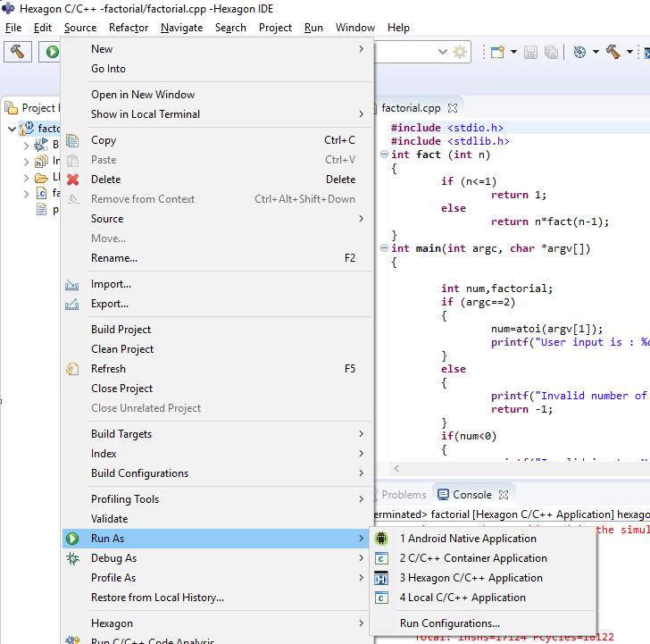Open Show in Local Terminal submenu
This screenshot has height=644, width=650.
[x=218, y=114]
